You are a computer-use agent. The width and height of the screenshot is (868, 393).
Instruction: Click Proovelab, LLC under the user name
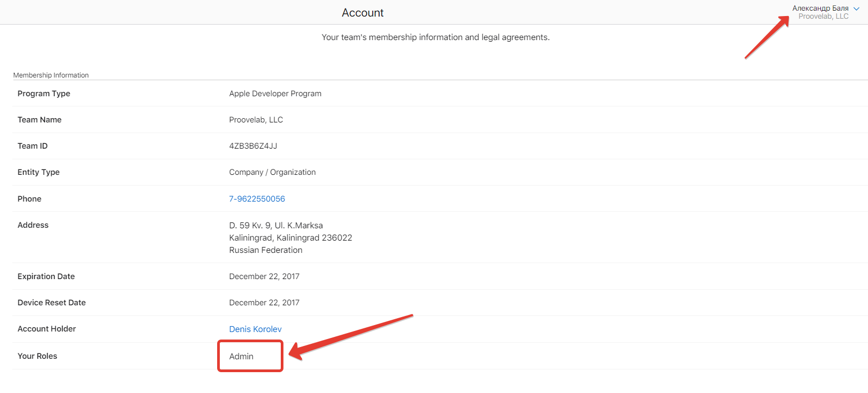click(x=823, y=17)
